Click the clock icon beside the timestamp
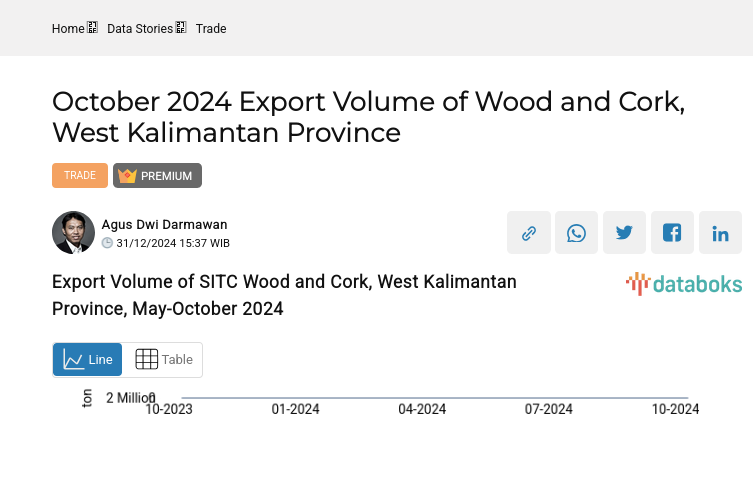Screen dimensions: 753x498 coord(108,243)
